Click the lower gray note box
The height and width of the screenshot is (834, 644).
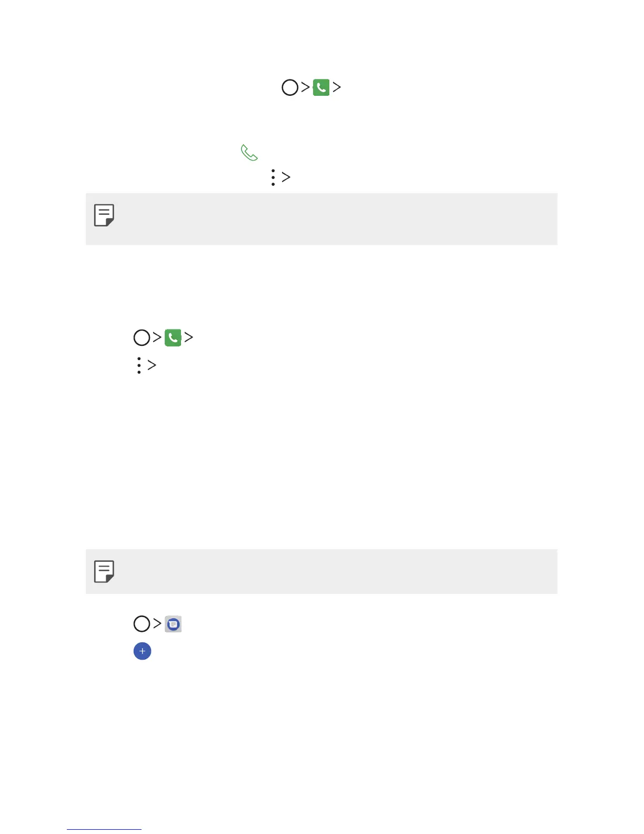coord(321,571)
